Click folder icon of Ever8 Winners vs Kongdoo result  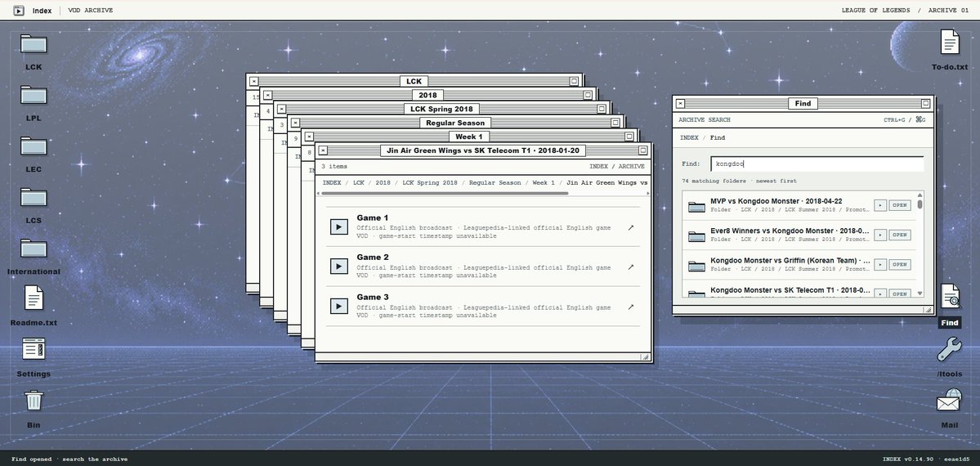coord(696,235)
